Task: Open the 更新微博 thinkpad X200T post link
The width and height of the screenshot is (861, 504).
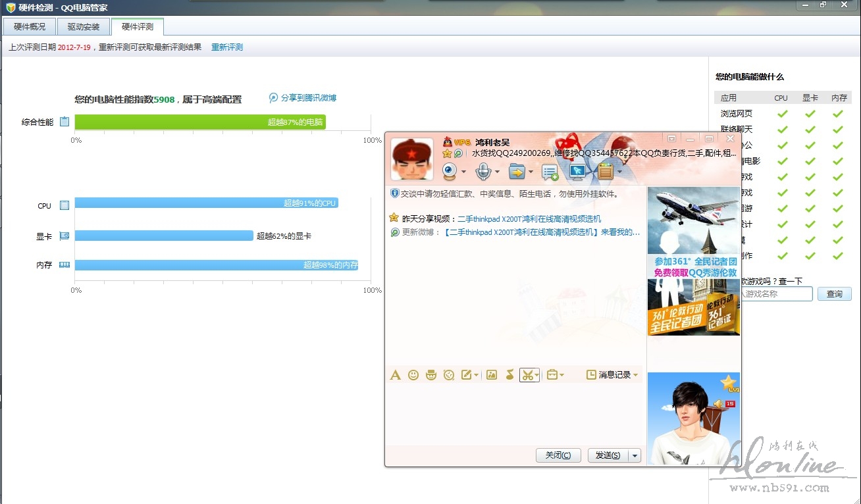Action: pos(542,232)
